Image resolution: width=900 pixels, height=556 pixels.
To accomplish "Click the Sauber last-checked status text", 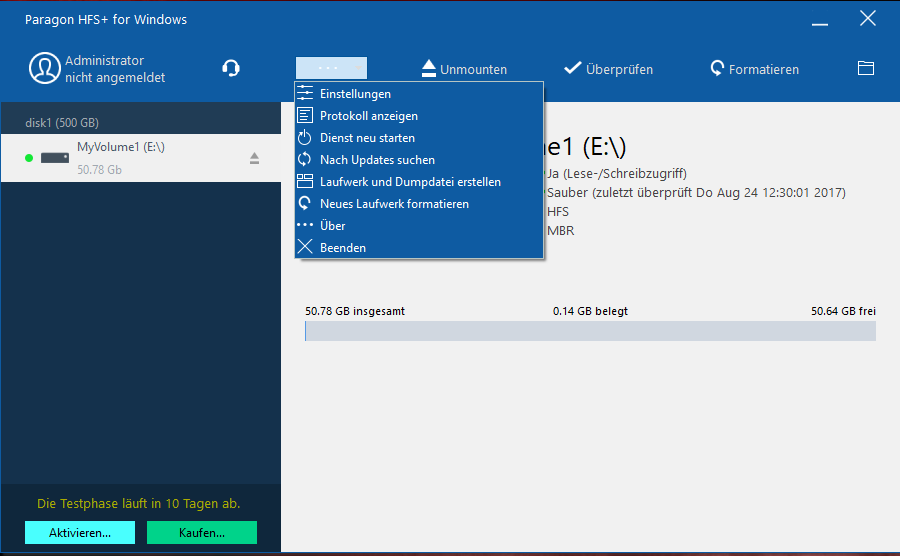I will click(x=696, y=193).
